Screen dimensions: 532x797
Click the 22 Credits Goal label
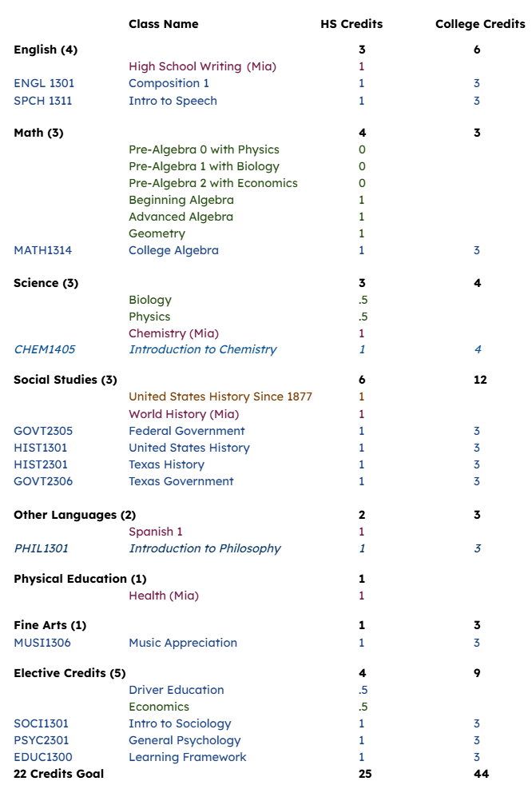point(59,774)
